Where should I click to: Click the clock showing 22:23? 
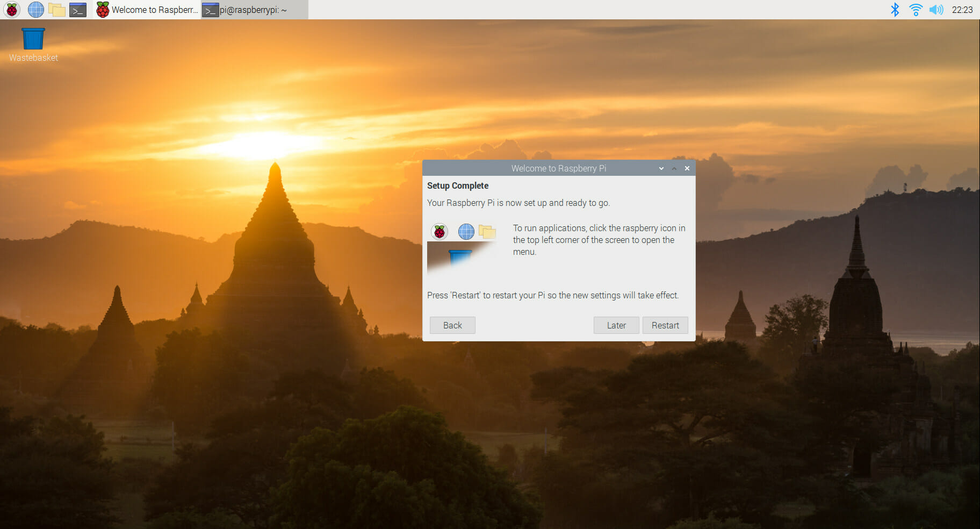coord(962,10)
